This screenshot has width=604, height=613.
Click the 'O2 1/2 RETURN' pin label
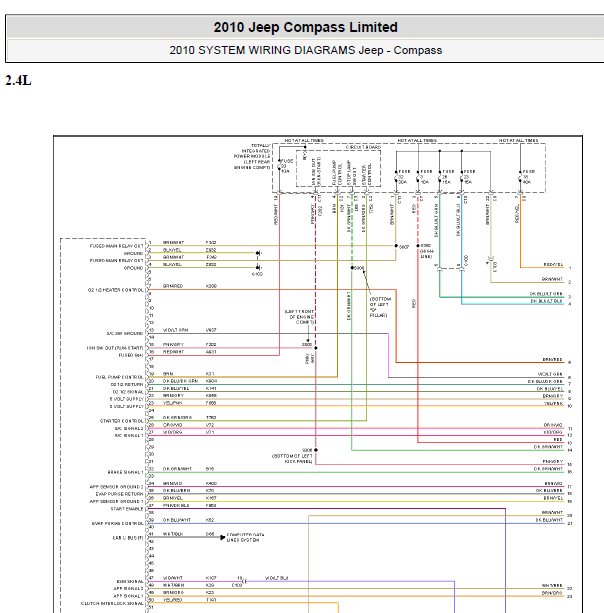(x=127, y=385)
